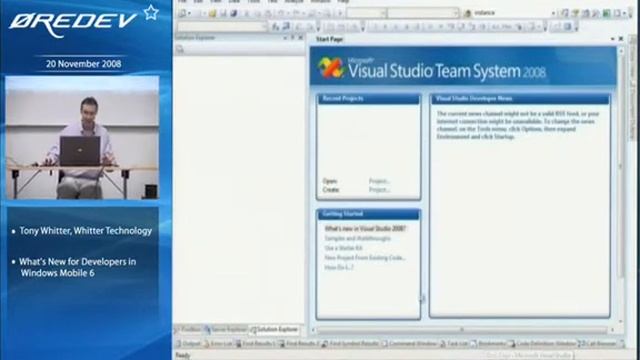Click the 'Recent Projects' heading
Viewport: 640px width, 360px height.
(343, 99)
